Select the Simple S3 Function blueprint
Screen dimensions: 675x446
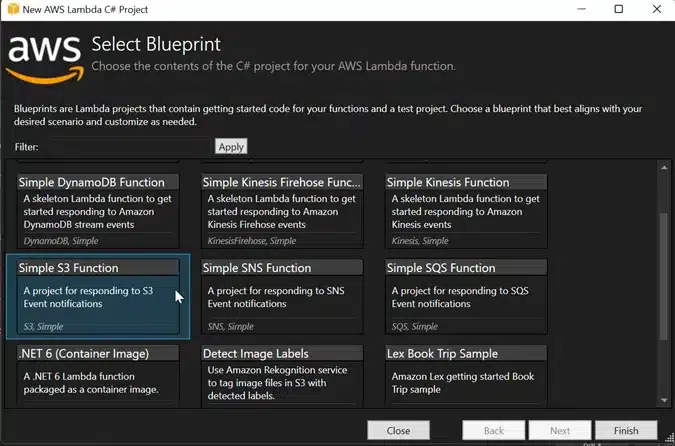coord(98,296)
